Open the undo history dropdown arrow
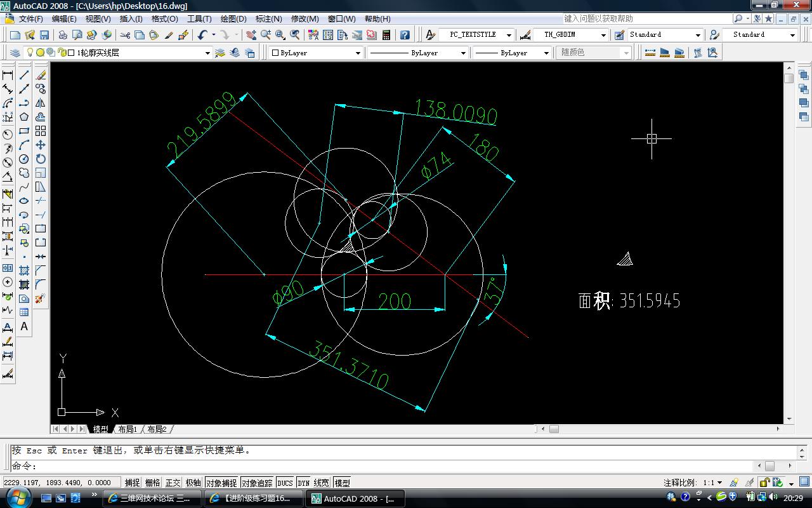The image size is (812, 508). click(x=214, y=35)
